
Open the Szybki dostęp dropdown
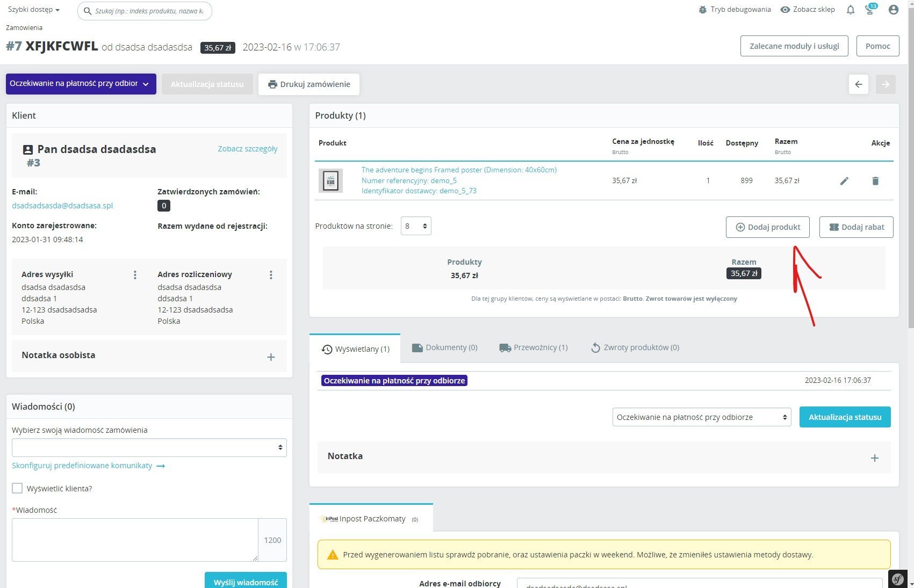click(x=34, y=10)
